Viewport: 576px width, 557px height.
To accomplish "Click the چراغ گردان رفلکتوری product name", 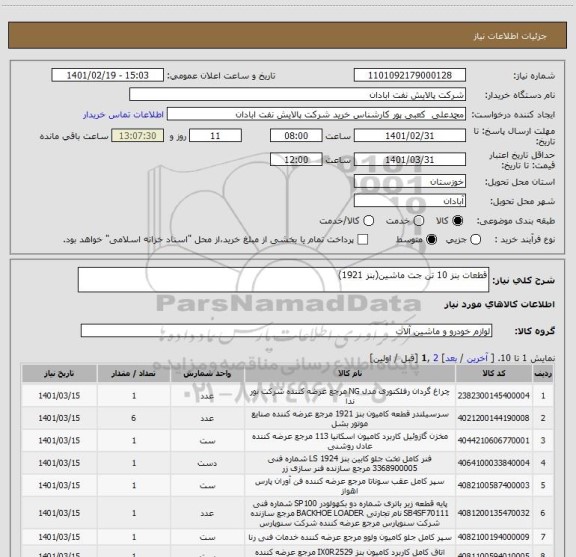I will [x=350, y=396].
